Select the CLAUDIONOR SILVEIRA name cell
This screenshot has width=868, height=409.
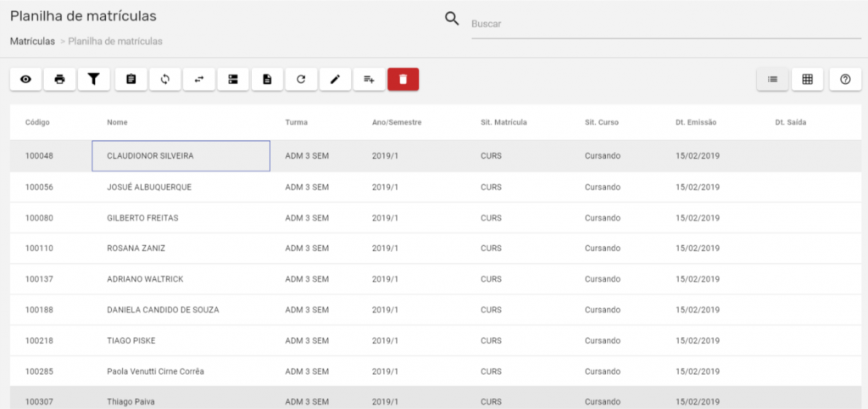pyautogui.click(x=181, y=156)
